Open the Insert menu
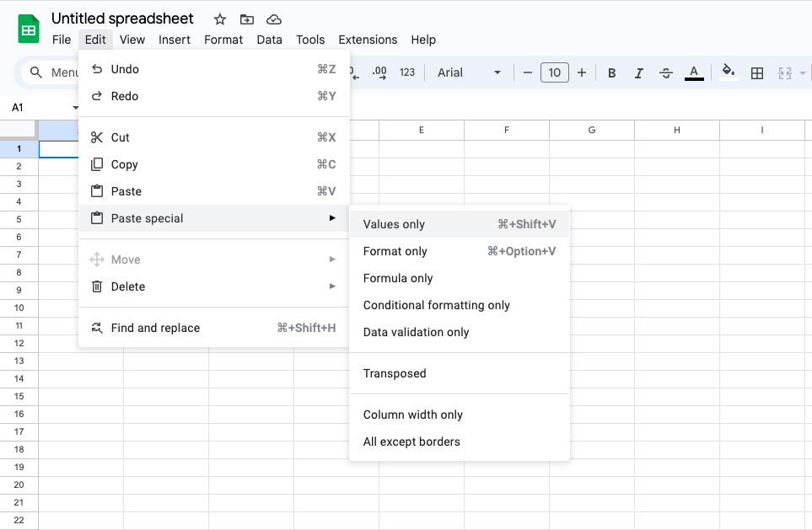 coord(175,40)
